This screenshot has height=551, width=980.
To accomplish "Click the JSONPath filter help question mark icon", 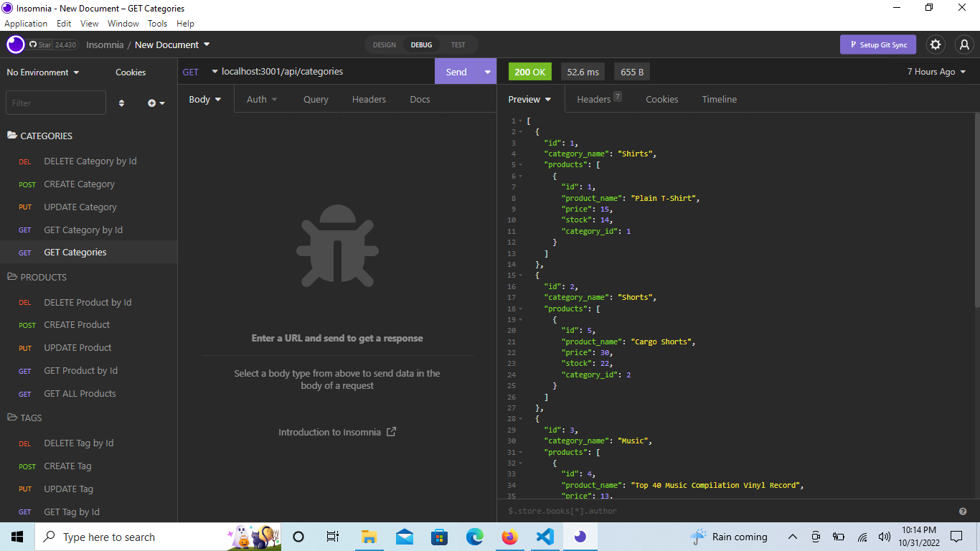I will [963, 511].
